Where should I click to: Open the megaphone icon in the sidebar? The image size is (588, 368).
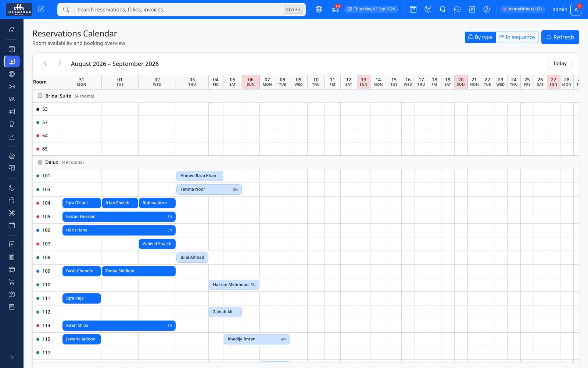tap(12, 112)
